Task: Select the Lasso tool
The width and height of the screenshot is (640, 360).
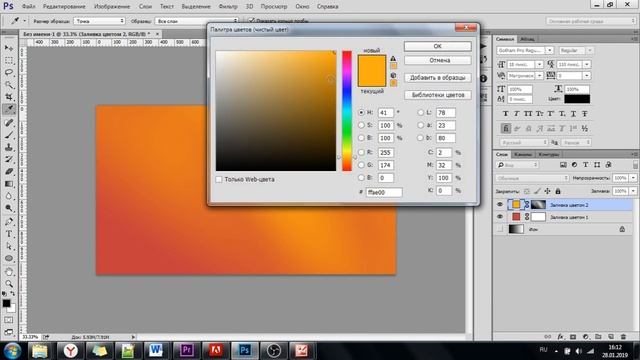Action: point(9,73)
